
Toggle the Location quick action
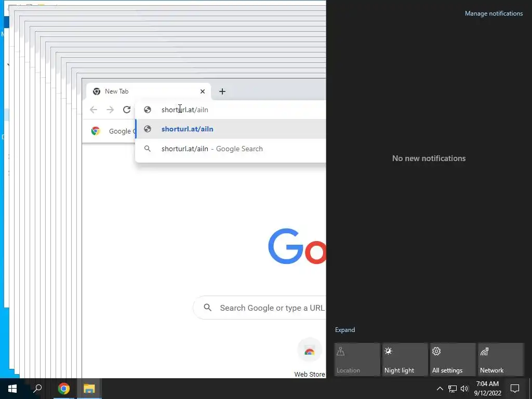357,360
